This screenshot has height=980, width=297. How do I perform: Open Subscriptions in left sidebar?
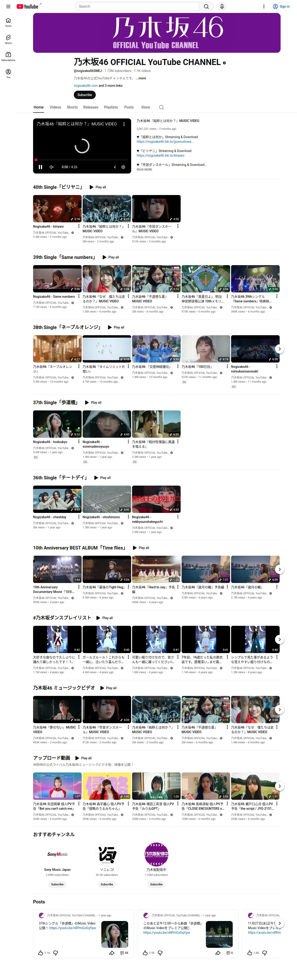(x=8, y=57)
